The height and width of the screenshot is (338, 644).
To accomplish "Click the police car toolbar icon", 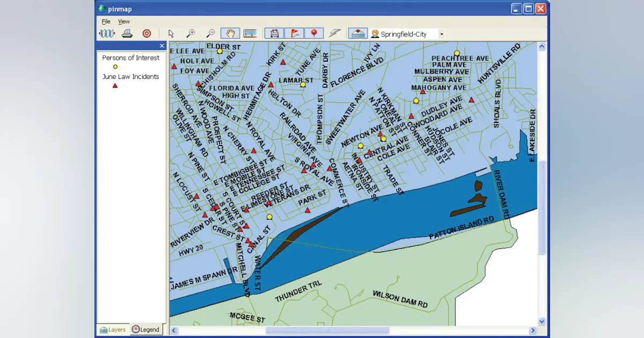I will point(274,33).
